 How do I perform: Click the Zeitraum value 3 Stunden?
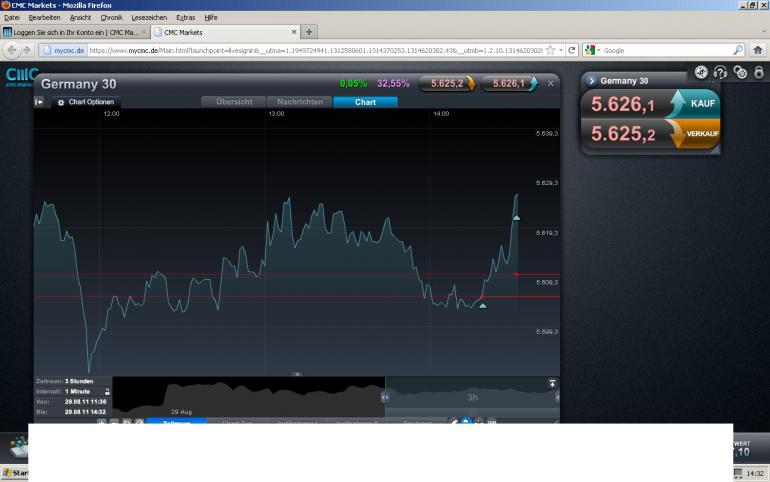pos(79,381)
